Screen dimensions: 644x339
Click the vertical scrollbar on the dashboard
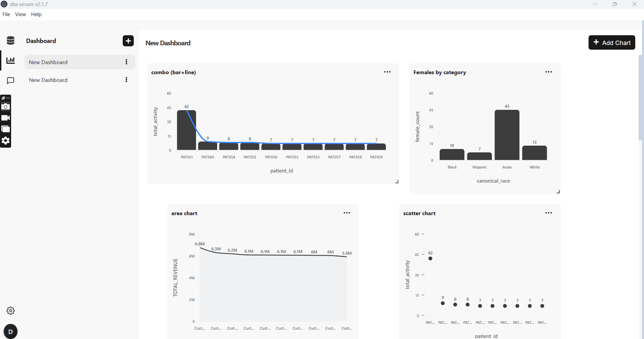tap(641, 97)
